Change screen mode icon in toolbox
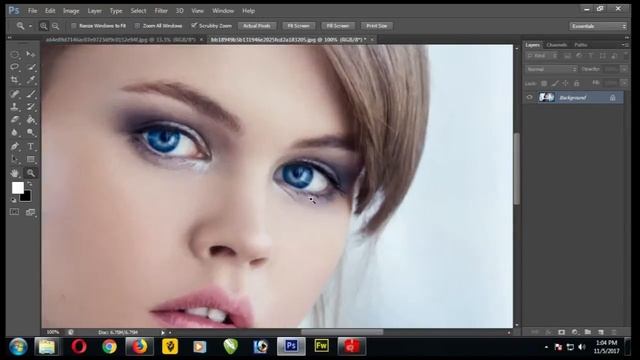This screenshot has height=360, width=640. click(x=31, y=212)
